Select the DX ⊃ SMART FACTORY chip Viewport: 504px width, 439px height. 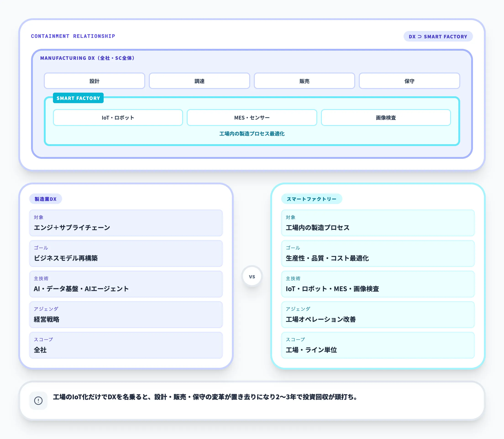click(x=438, y=36)
